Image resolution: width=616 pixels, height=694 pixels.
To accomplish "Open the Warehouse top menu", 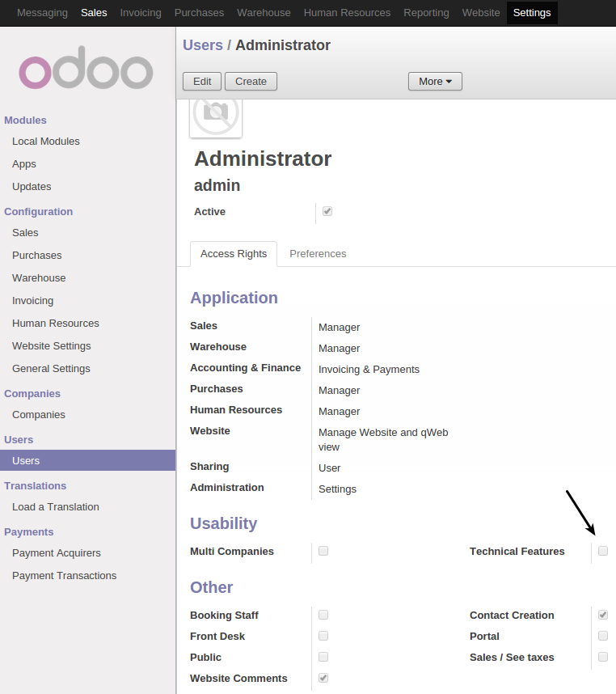I will (x=264, y=13).
